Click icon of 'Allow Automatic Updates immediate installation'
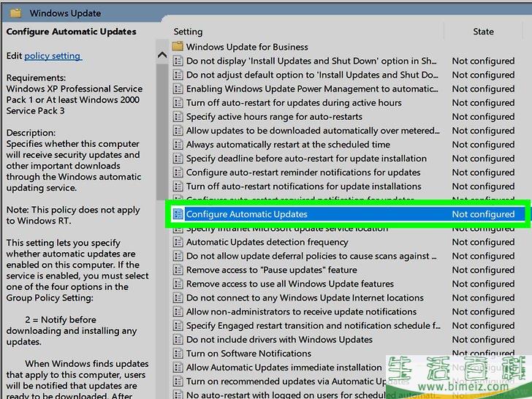Image resolution: width=532 pixels, height=399 pixels. pyautogui.click(x=178, y=367)
